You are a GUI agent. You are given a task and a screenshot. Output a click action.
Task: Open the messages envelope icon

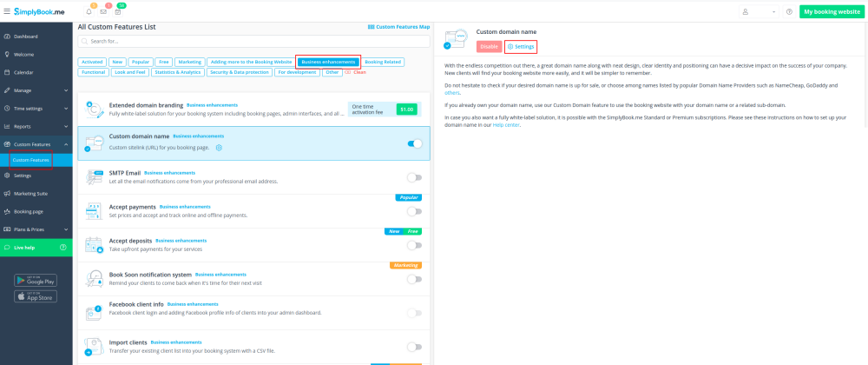(x=104, y=12)
